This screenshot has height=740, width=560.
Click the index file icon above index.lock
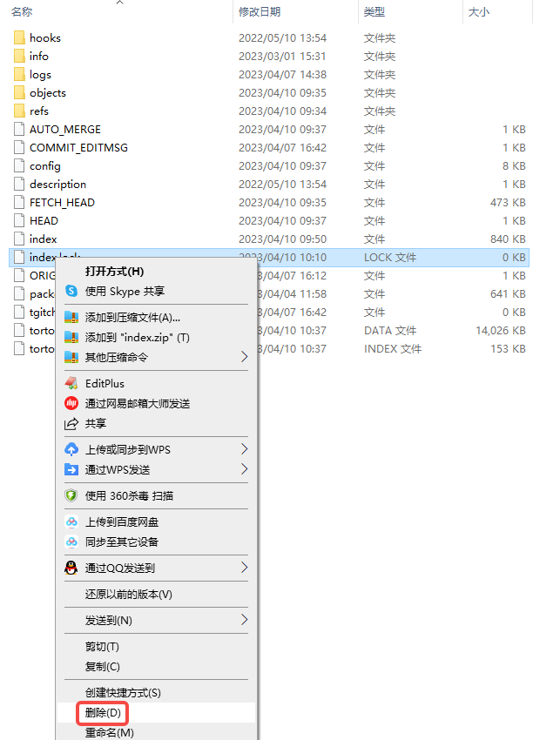(19, 239)
